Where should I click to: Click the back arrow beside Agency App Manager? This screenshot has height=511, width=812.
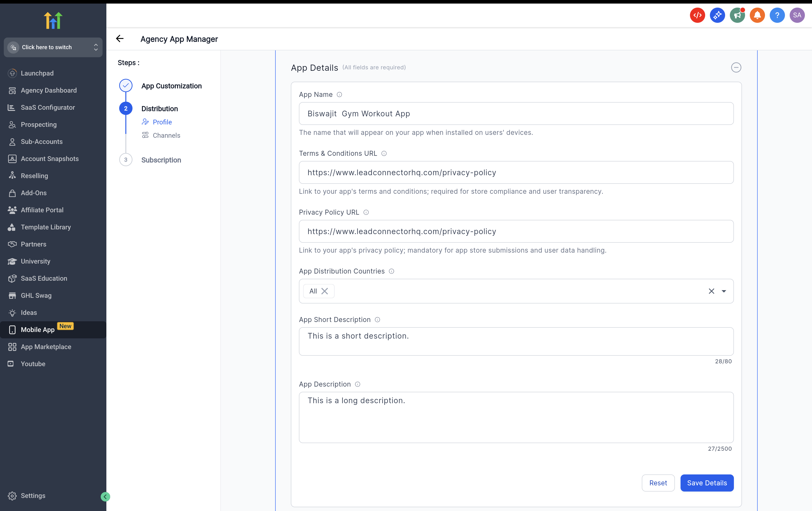point(120,39)
